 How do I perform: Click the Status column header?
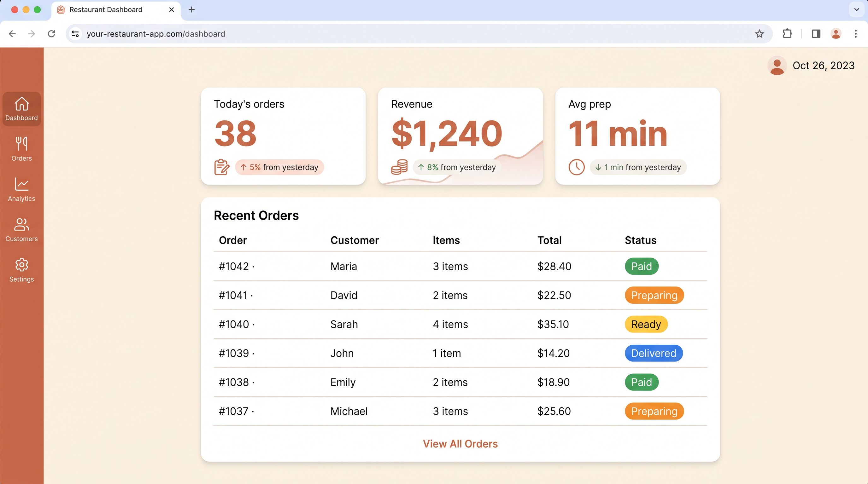coord(641,240)
